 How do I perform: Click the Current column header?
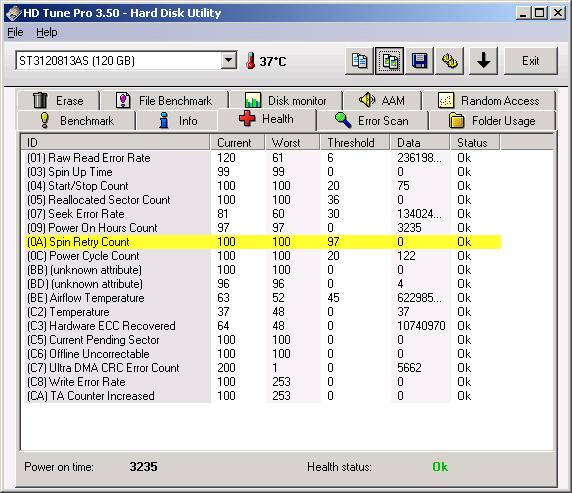pyautogui.click(x=237, y=142)
